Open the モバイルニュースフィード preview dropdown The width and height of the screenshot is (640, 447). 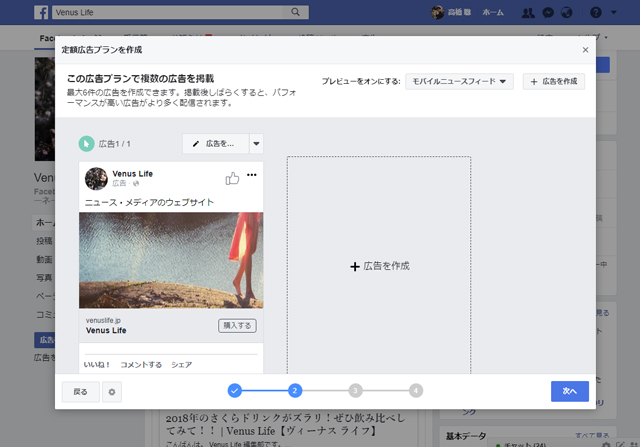[x=459, y=81]
